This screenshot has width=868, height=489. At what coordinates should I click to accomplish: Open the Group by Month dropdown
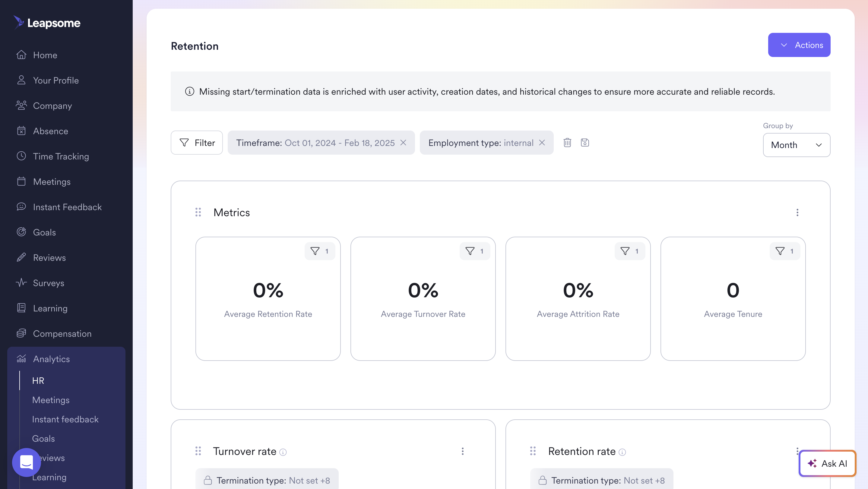(x=796, y=145)
